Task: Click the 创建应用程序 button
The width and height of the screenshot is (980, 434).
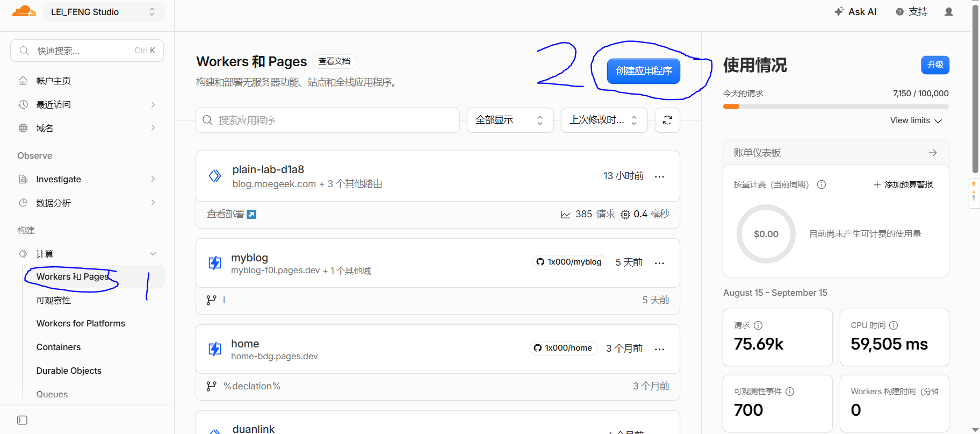Action: 644,71
